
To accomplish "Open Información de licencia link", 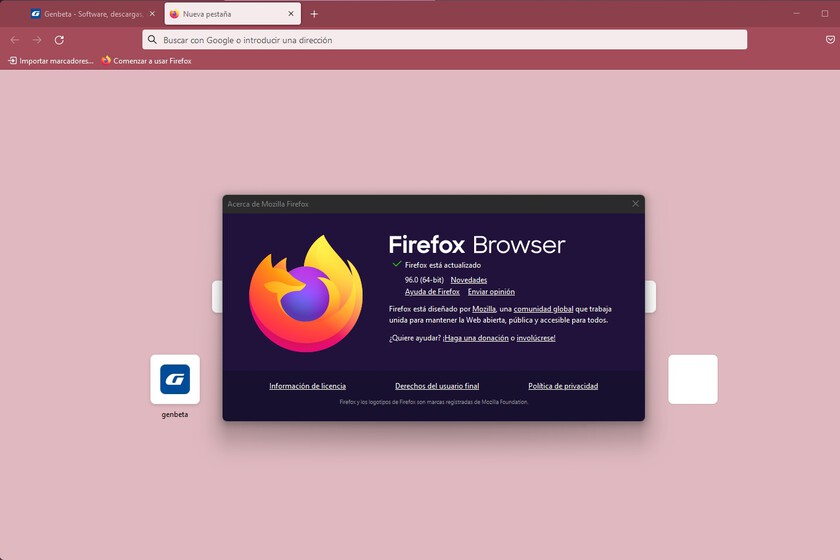I will tap(308, 386).
